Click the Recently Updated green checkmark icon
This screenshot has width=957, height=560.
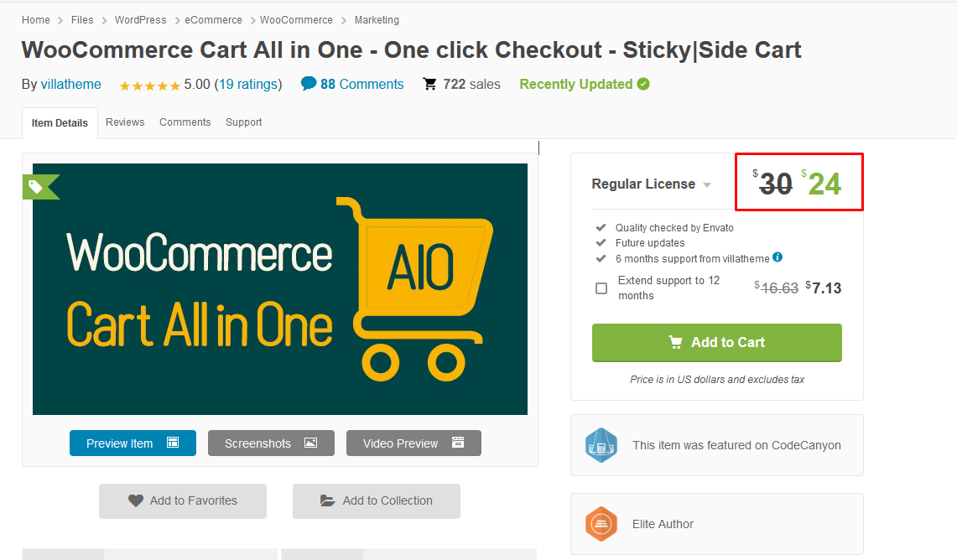coord(643,84)
